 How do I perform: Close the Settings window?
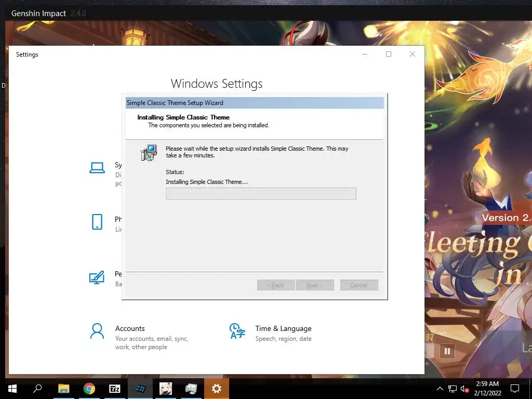coord(412,54)
